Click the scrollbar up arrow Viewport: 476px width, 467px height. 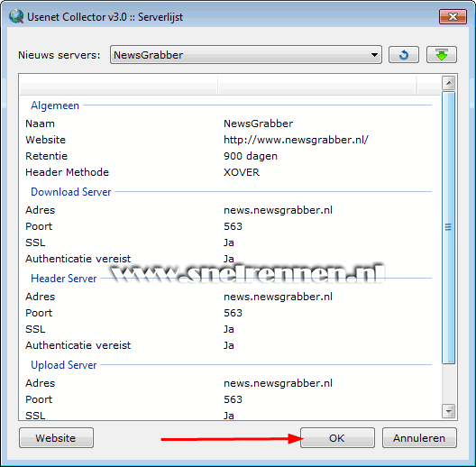click(449, 83)
